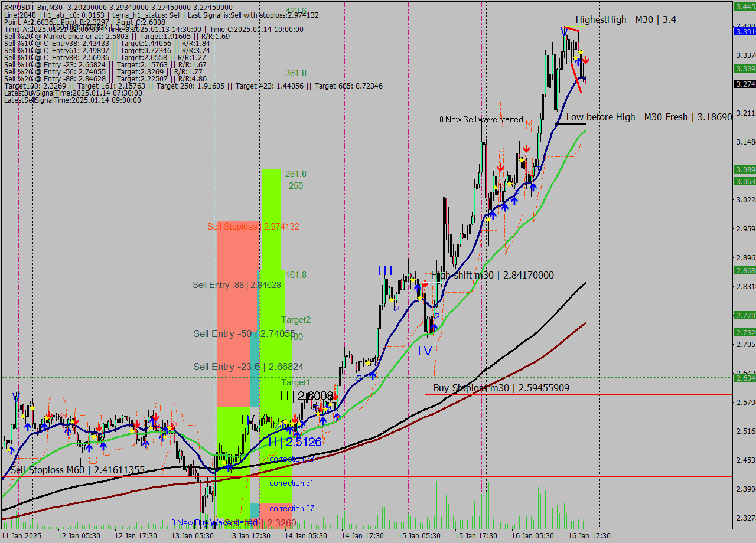This screenshot has height=543, width=756.
Task: Click the Target100: 2.3269 targets info line
Action: [x=193, y=86]
